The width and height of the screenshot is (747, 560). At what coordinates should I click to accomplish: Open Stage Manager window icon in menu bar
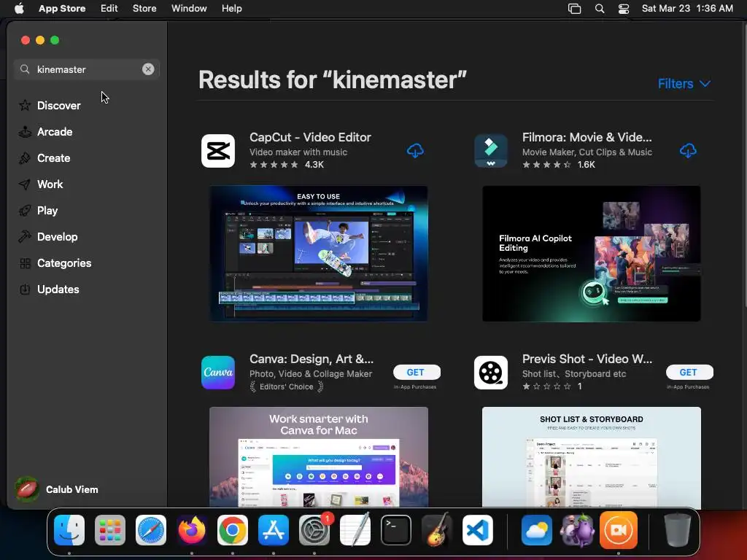point(575,9)
